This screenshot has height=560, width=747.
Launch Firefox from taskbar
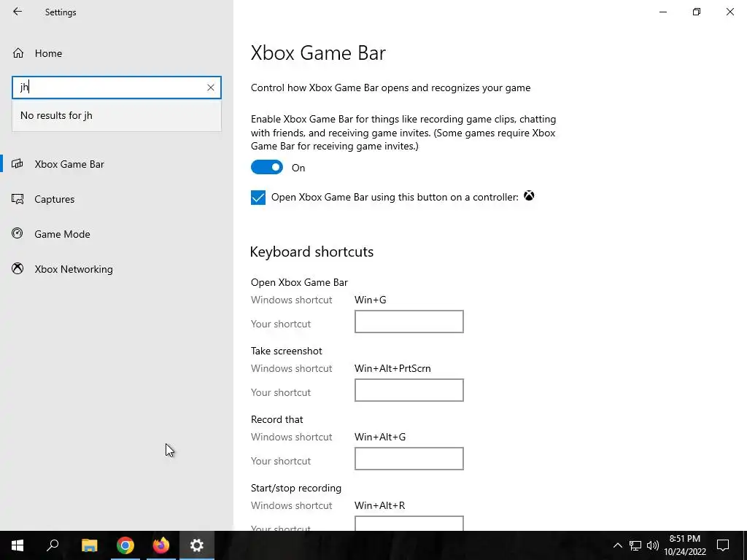pyautogui.click(x=161, y=545)
